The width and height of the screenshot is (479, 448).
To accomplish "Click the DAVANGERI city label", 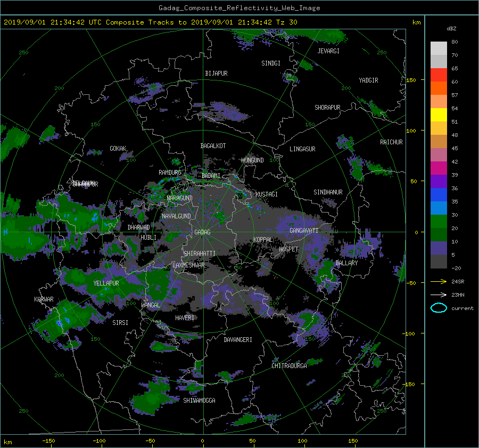I will tap(238, 340).
